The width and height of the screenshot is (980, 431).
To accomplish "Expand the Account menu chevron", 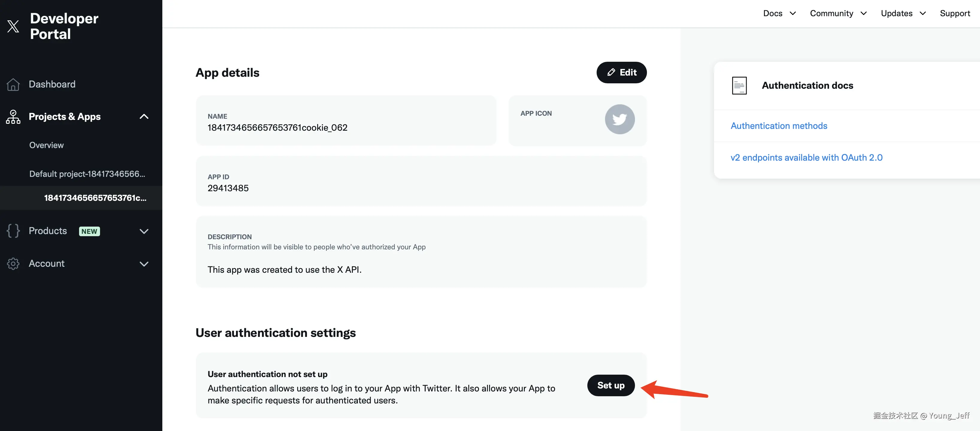I will click(x=144, y=264).
